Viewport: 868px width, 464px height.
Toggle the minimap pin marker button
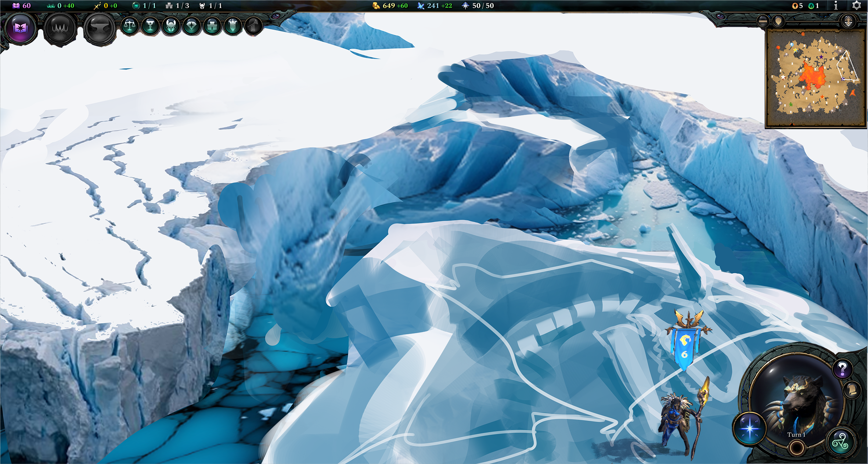[x=778, y=21]
